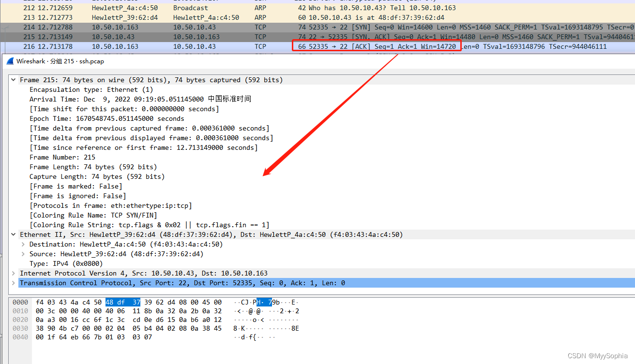The height and width of the screenshot is (364, 635).
Task: Expand the Source HewlettP_39:62:d4 node
Action: click(23, 254)
